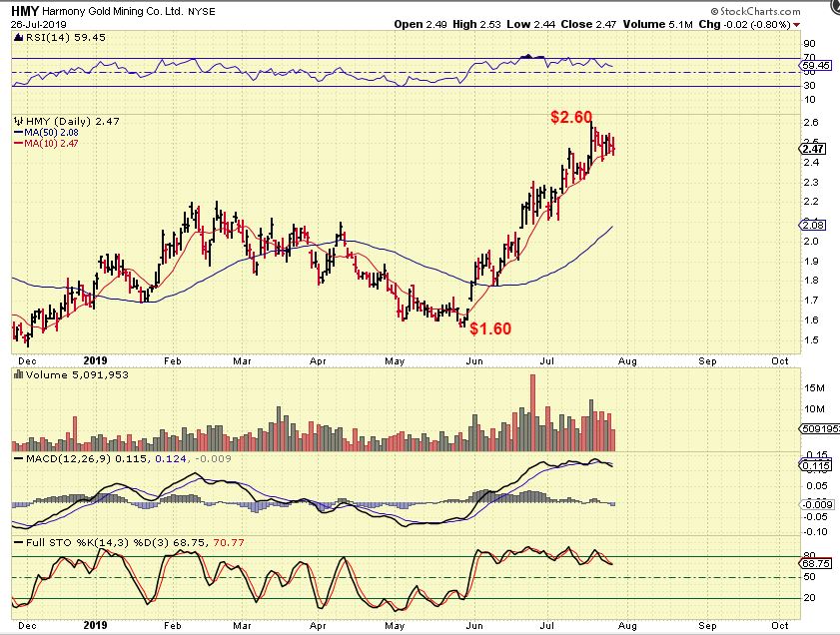Click the RSI(14) panel legend icon
The image size is (840, 635).
click(x=19, y=38)
